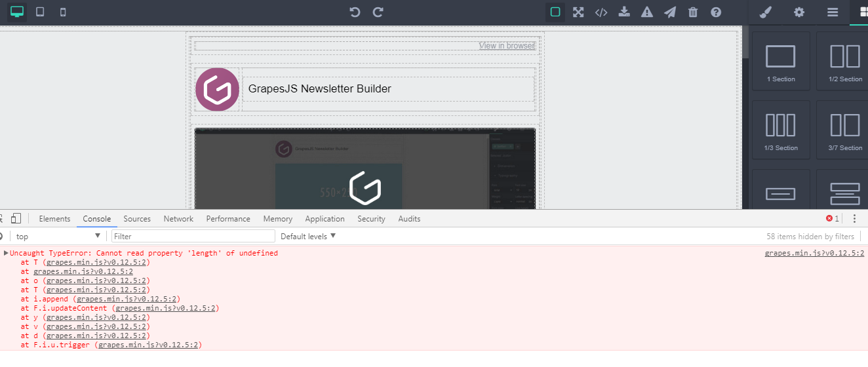
Task: Click the red error count indicator
Action: 833,218
